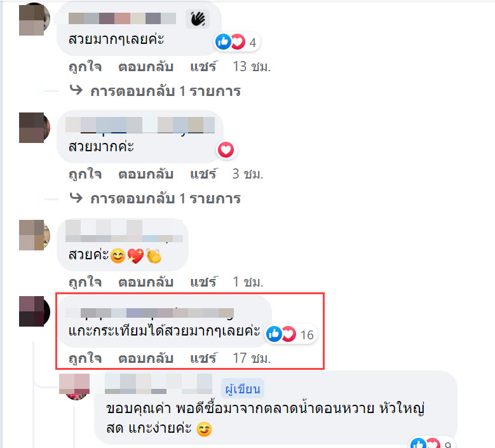
Task: Expand การตอบกลับ 1 รายการ under the 13 ชม. comment
Action: 165,92
